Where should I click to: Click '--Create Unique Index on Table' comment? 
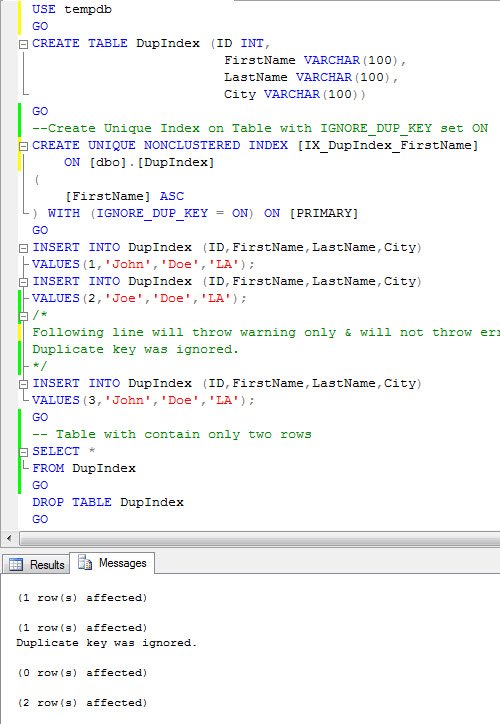click(152, 128)
